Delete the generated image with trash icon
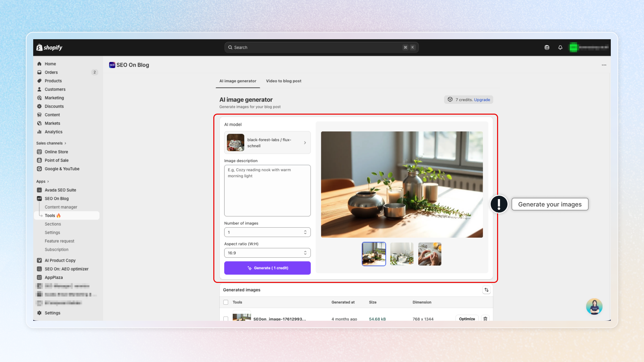Image resolution: width=644 pixels, height=362 pixels. [485, 318]
